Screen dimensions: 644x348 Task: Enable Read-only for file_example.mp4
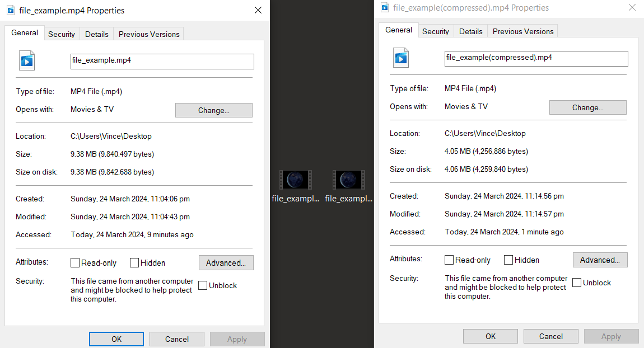[x=75, y=262]
